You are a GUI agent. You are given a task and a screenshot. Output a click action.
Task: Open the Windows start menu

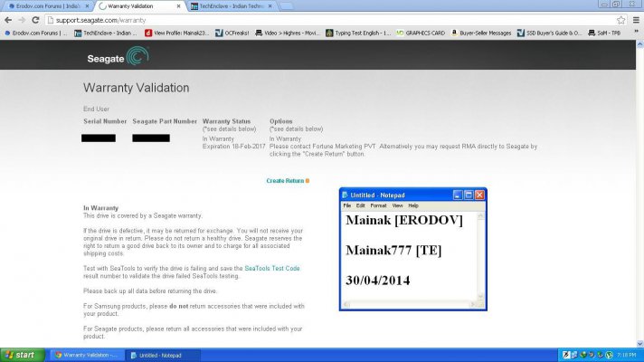(x=23, y=355)
